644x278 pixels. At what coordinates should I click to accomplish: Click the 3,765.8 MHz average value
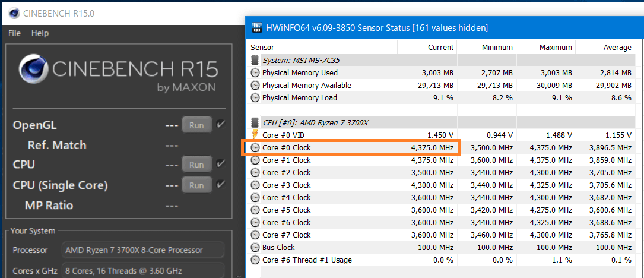pos(610,235)
